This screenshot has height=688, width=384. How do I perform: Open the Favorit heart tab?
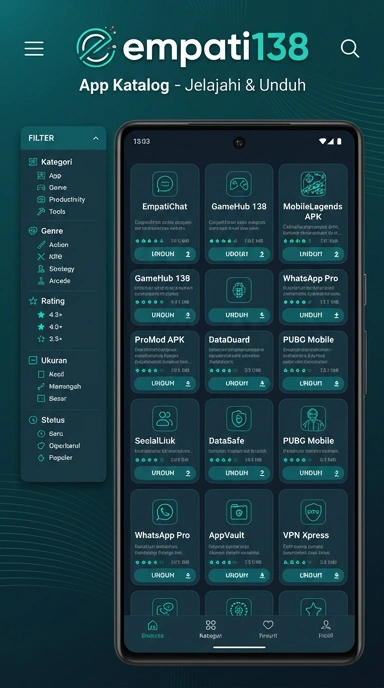tap(268, 629)
